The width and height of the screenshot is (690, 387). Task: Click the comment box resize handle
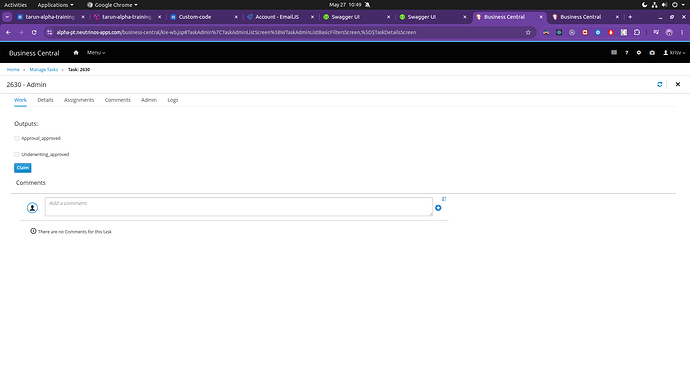tap(430, 214)
